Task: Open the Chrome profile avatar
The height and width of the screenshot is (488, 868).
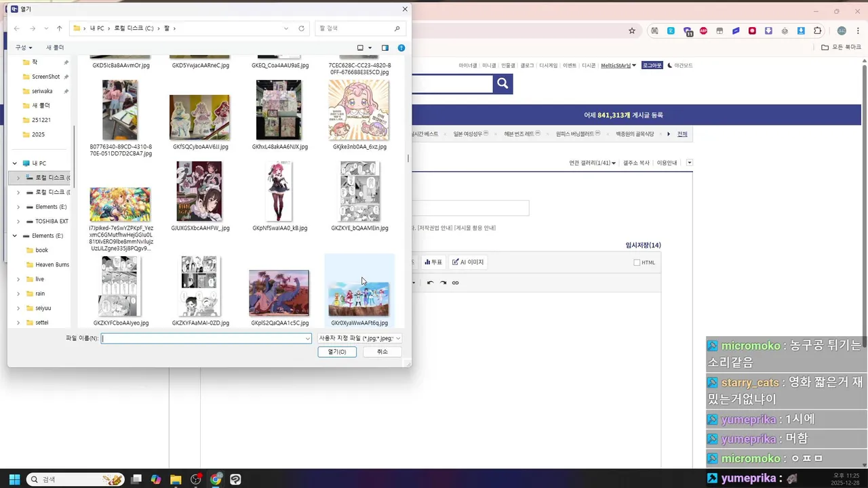Action: click(842, 30)
